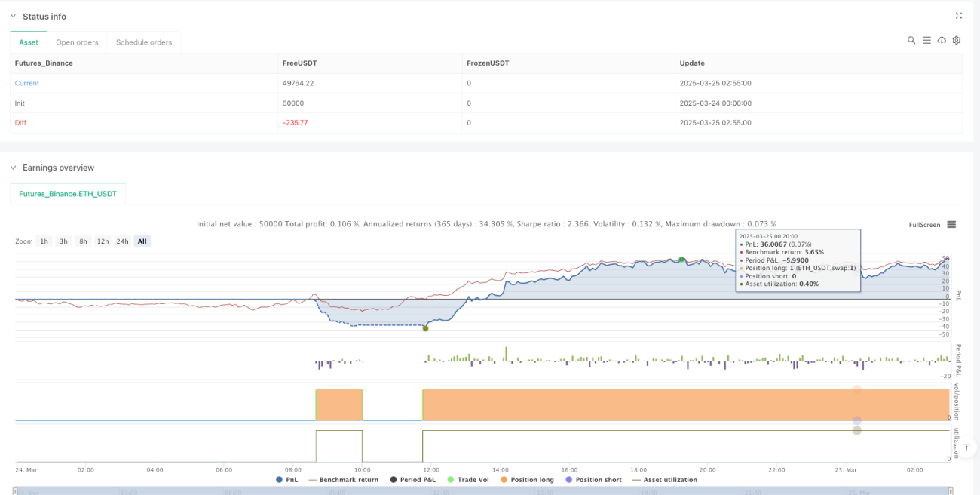Click the cloud download icon

(942, 40)
